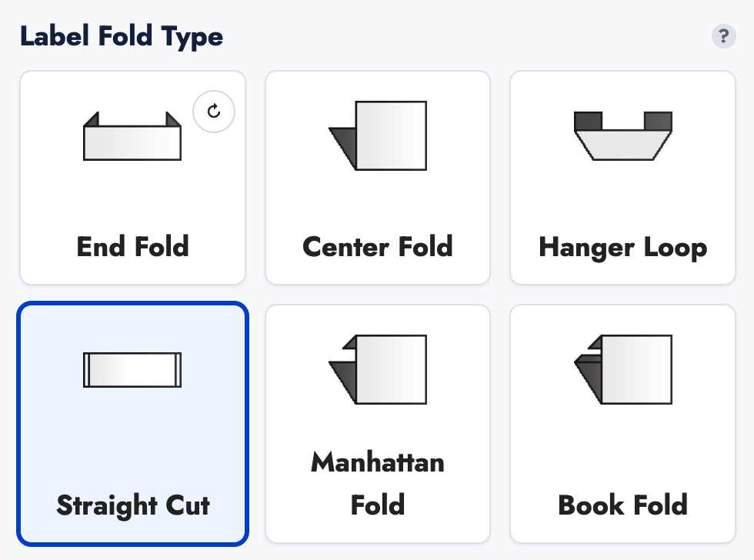The width and height of the screenshot is (754, 560).
Task: Click the Center Fold diagram icon
Action: 378,136
